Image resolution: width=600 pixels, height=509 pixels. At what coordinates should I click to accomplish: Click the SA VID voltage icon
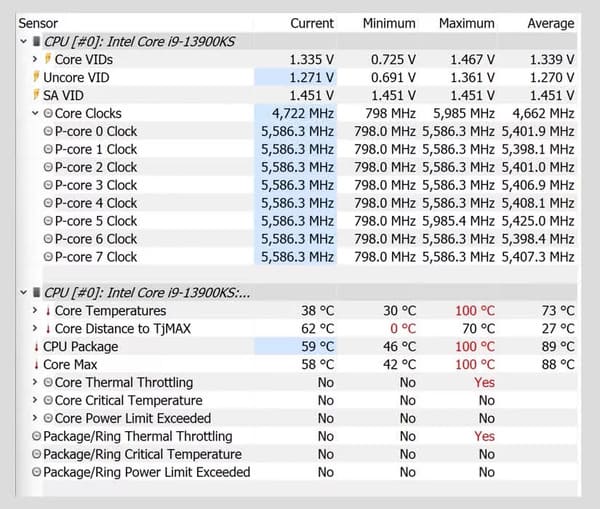pyautogui.click(x=36, y=95)
